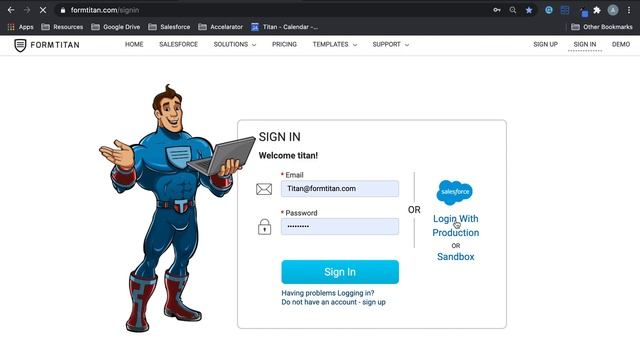Open the Chrome three-dot menu
This screenshot has width=640, height=360.
(629, 10)
